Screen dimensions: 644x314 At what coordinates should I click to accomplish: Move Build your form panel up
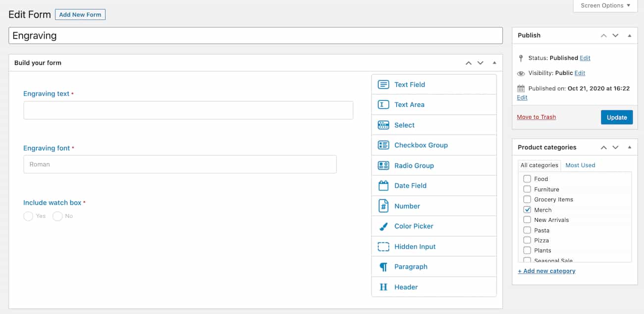(468, 63)
